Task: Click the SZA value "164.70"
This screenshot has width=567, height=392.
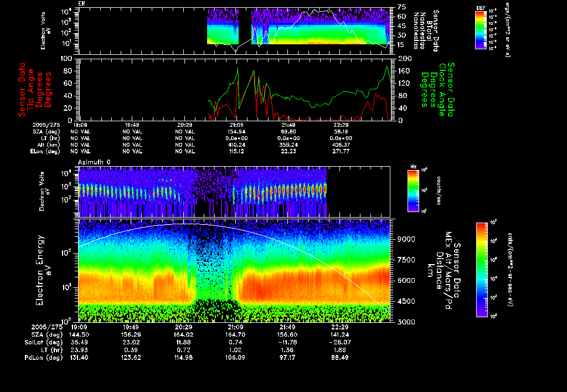Action: (x=235, y=335)
